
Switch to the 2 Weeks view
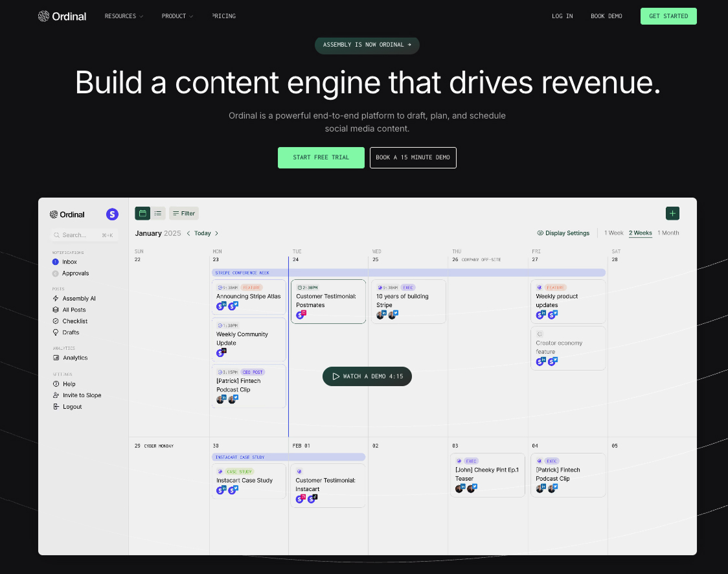(641, 233)
